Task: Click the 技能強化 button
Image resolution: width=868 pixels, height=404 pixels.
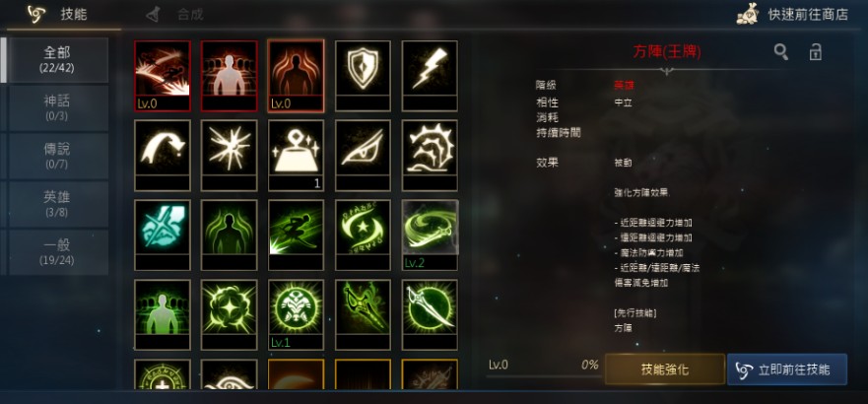Action: [664, 370]
